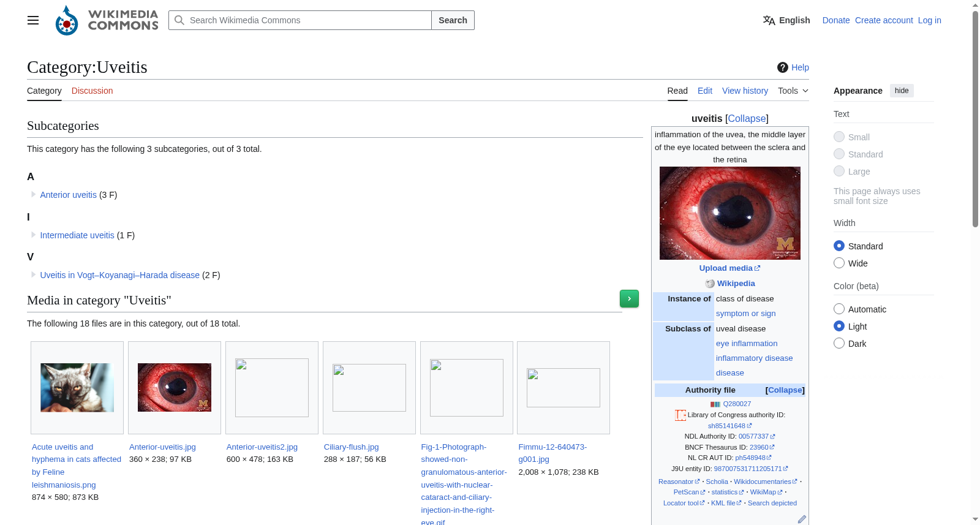This screenshot has width=980, height=525.
Task: Click the Upload media link
Action: [726, 268]
